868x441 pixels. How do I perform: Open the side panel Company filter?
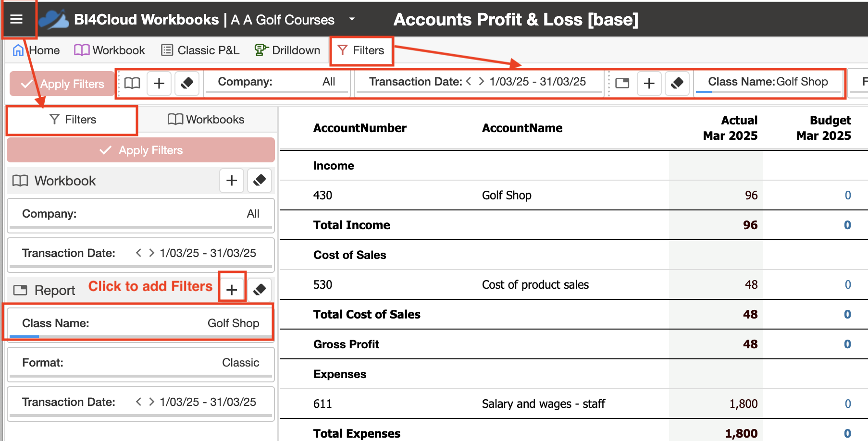tap(141, 215)
